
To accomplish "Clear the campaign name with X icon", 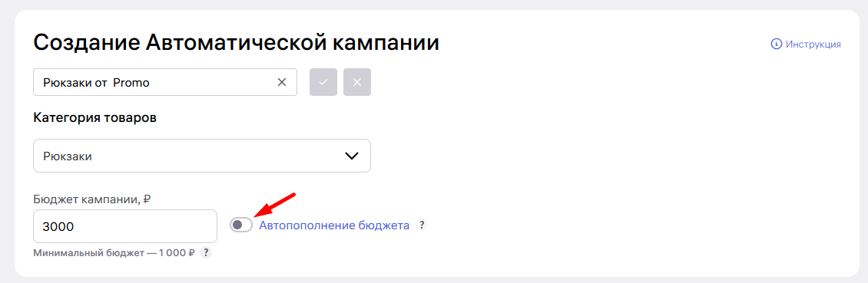I will pos(282,82).
